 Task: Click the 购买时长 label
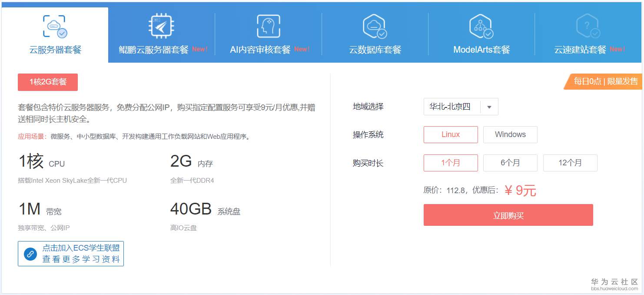click(368, 164)
